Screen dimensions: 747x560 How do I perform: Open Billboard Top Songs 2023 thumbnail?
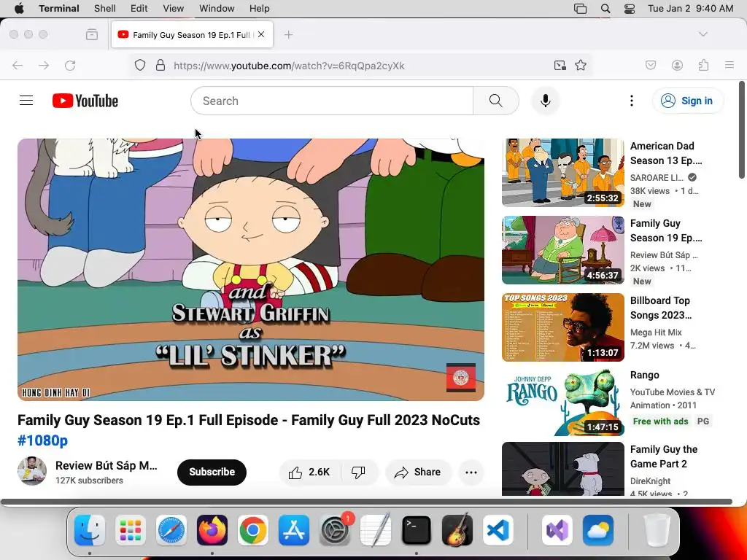pos(562,327)
